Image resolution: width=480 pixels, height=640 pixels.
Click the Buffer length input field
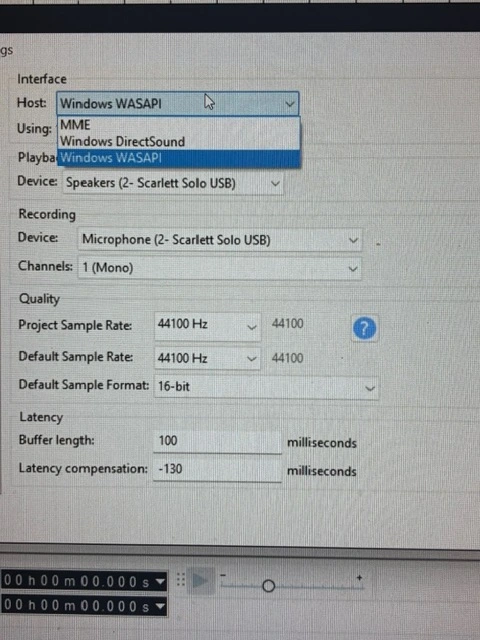[x=217, y=441]
